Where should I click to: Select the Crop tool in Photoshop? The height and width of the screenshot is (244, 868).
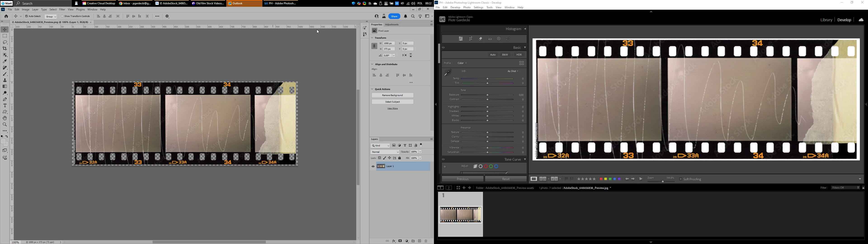tap(5, 49)
